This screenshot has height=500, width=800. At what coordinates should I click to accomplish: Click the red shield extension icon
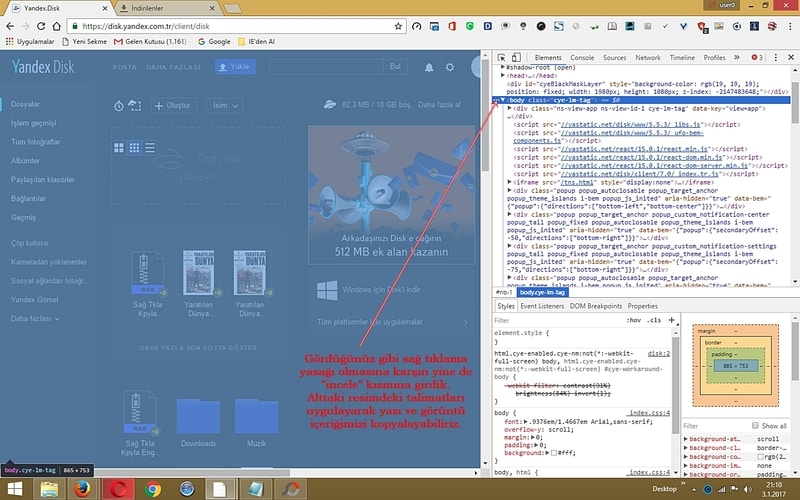[702, 27]
